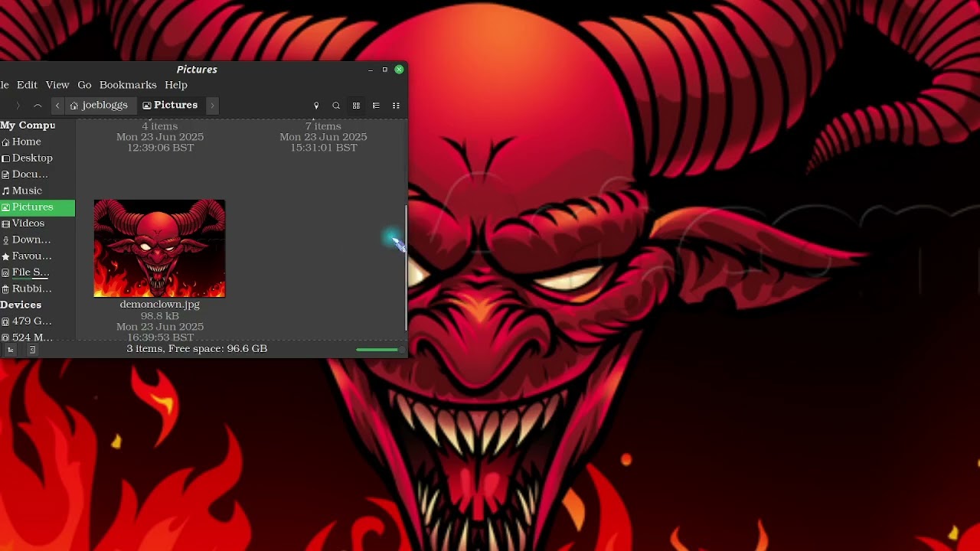The image size is (980, 551).
Task: Open the Downloads sidebar entry
Action: (38, 240)
